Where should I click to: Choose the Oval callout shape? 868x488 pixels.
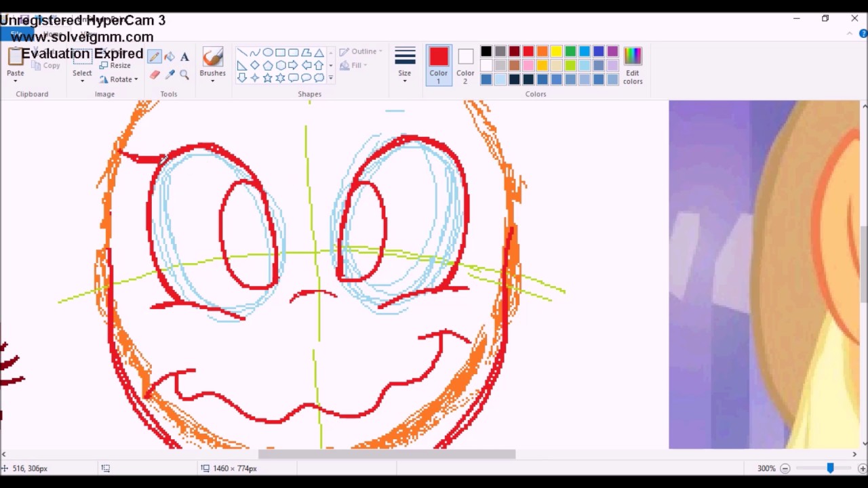click(306, 77)
